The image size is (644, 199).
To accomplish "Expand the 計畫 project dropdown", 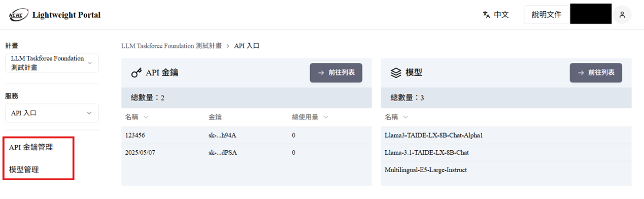I will tap(52, 63).
